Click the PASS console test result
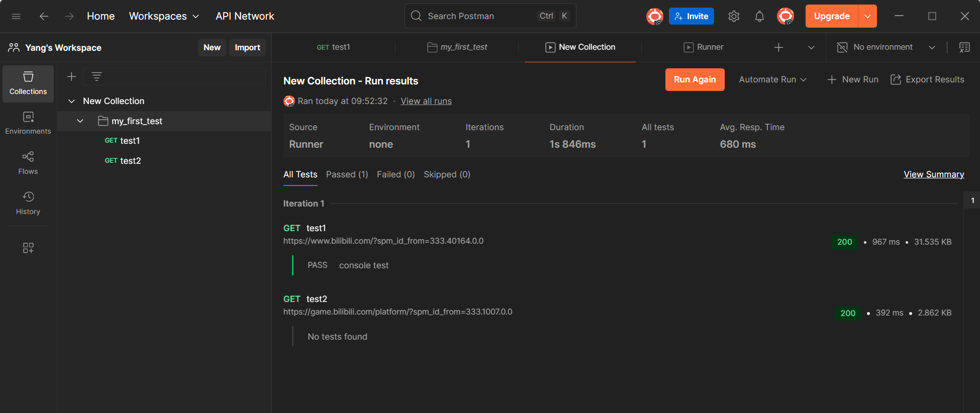The image size is (980, 413). coord(348,265)
